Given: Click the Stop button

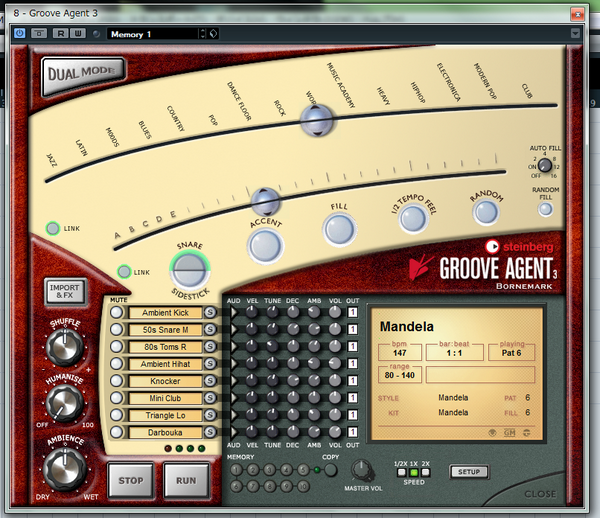Looking at the screenshot, I should point(131,480).
